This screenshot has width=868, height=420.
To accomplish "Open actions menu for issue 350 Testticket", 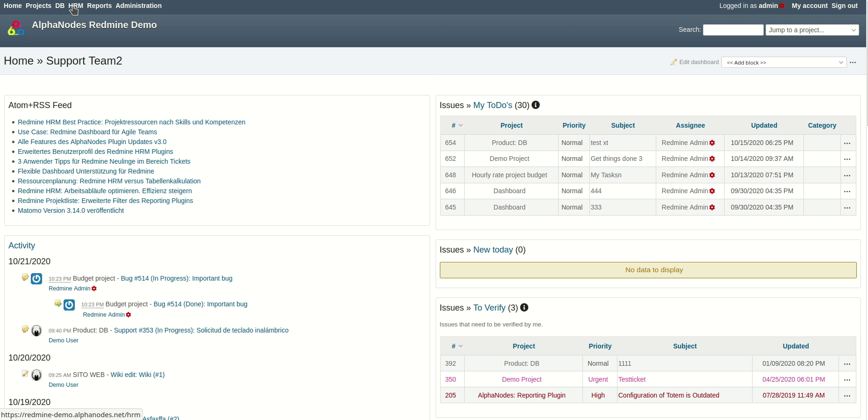I will coord(847,380).
